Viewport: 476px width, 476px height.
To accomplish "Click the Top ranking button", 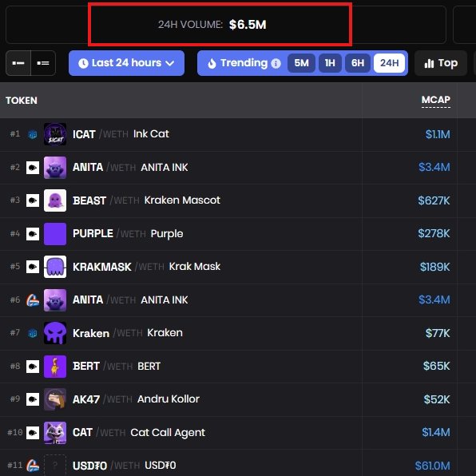I will point(441,63).
